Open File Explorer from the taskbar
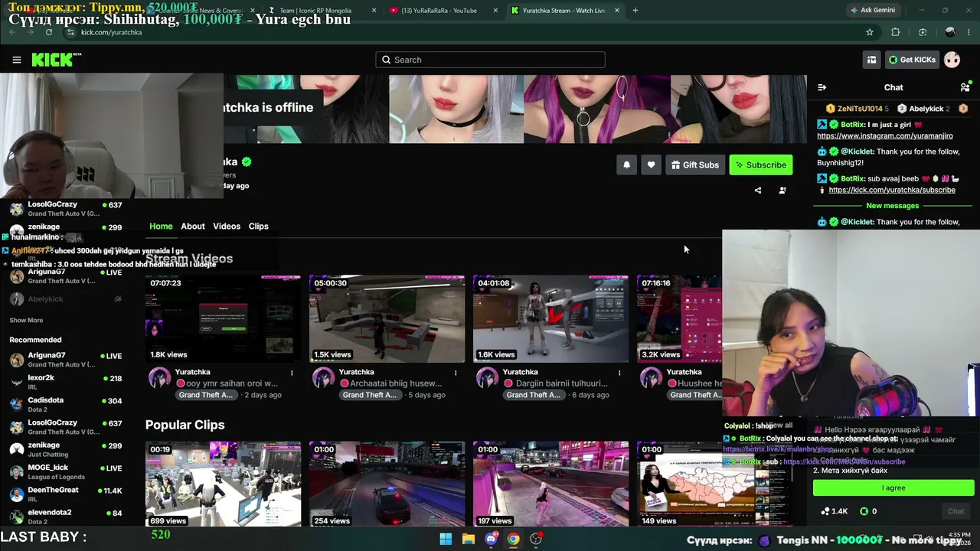 point(469,539)
